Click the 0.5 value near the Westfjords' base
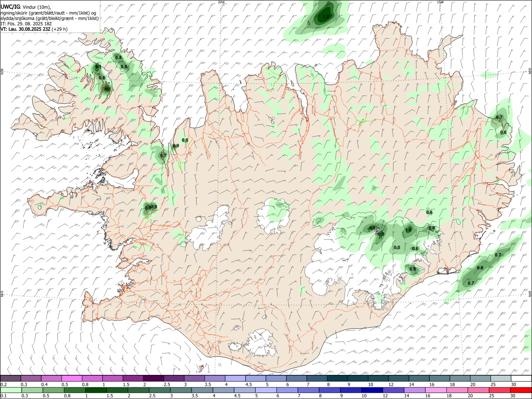The height and width of the screenshot is (399, 532). click(185, 140)
